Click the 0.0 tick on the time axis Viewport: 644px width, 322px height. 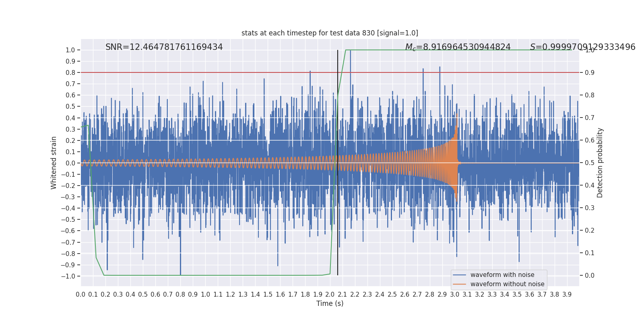[80, 295]
